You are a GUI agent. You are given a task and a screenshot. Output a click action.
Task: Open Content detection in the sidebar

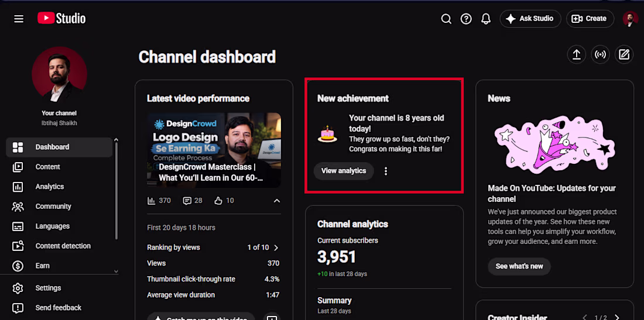point(59,246)
